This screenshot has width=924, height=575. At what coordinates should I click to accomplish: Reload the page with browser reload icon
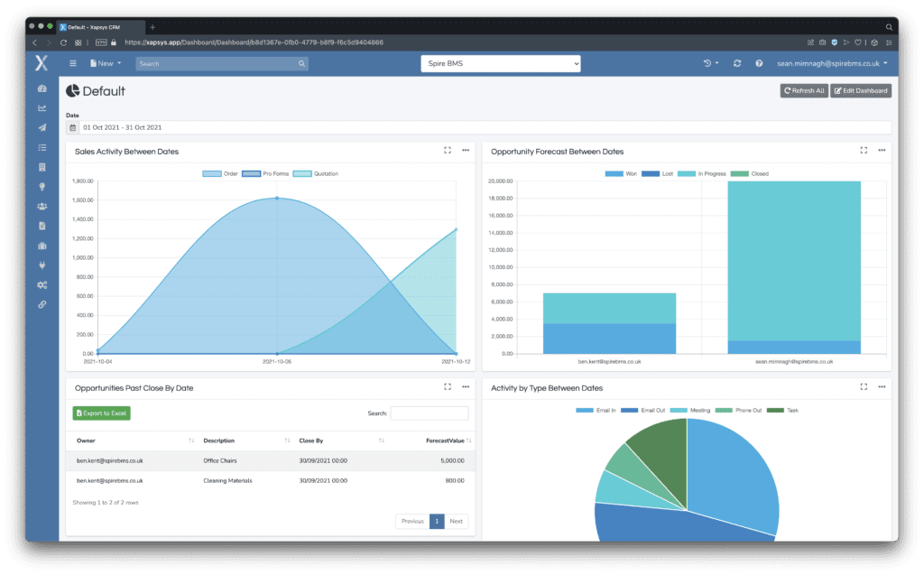tap(63, 42)
